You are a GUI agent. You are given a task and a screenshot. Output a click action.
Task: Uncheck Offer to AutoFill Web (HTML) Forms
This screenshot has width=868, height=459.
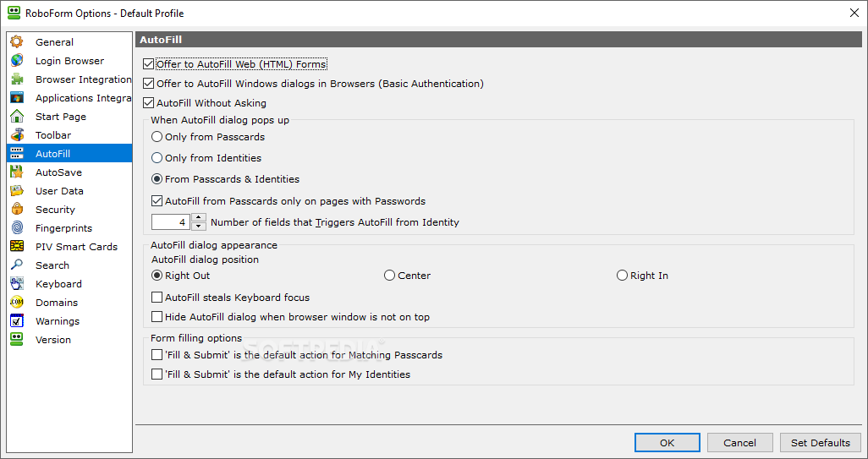tap(148, 64)
